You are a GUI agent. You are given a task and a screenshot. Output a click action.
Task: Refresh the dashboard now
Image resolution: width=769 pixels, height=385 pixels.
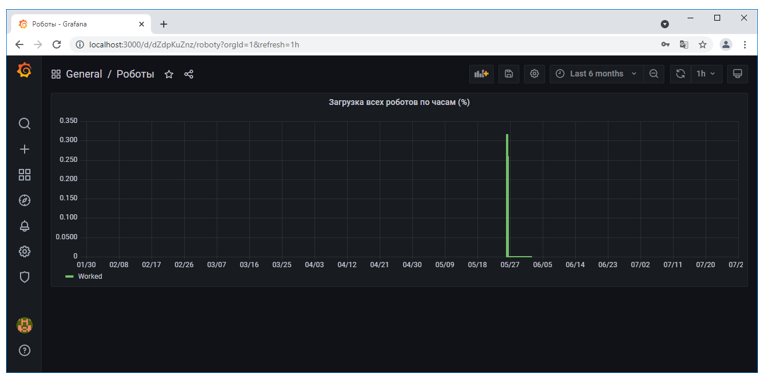[x=680, y=74]
